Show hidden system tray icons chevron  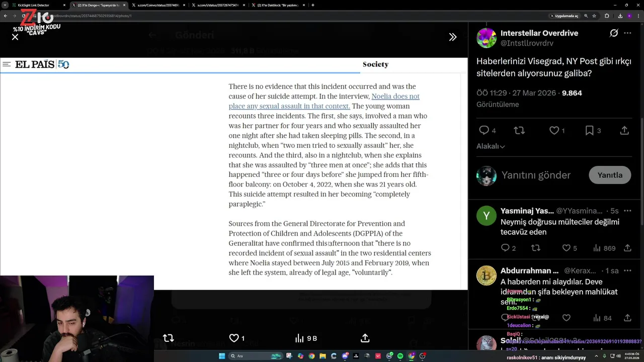(x=597, y=356)
